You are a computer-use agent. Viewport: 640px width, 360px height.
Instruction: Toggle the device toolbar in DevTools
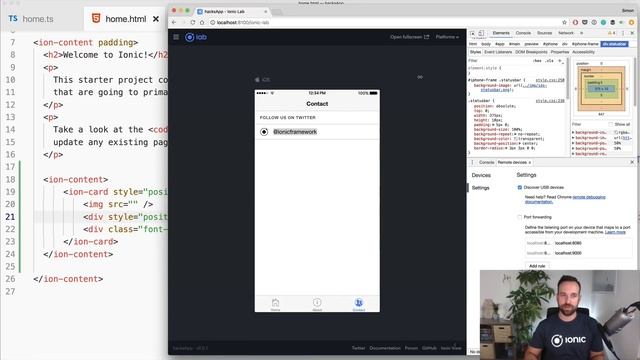coord(481,33)
